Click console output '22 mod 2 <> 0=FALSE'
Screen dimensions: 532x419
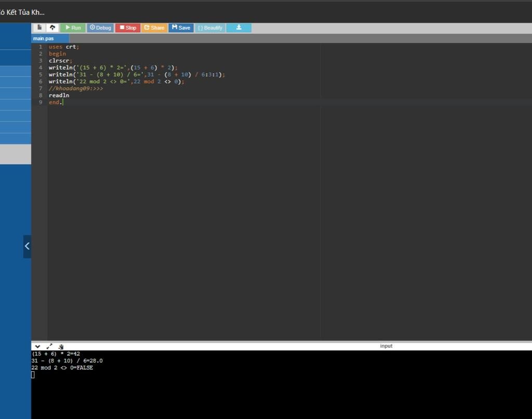pos(62,368)
